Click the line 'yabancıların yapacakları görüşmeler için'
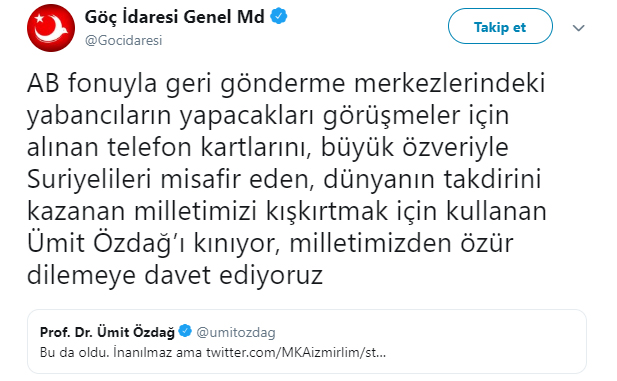The width and height of the screenshot is (617, 381). 268,116
